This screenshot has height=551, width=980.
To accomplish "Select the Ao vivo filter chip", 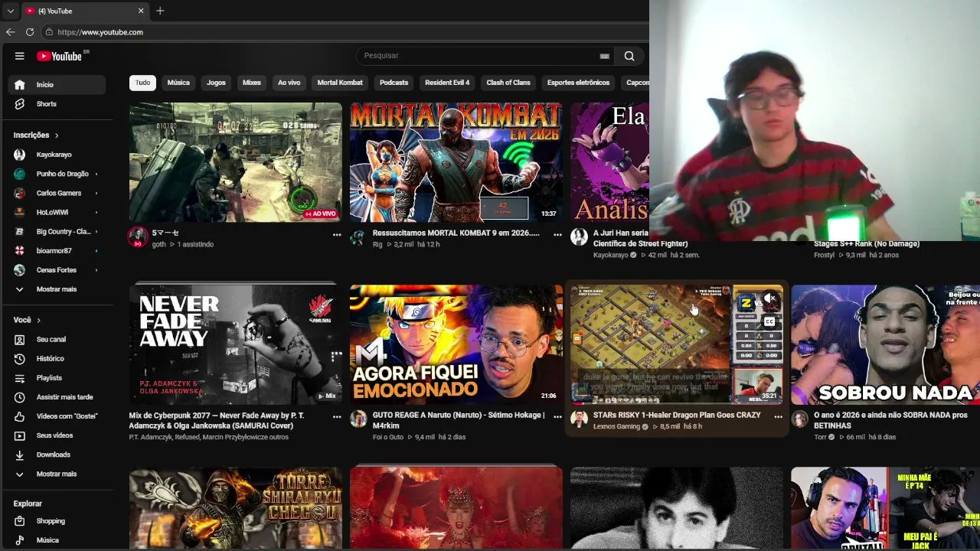I will tap(289, 83).
